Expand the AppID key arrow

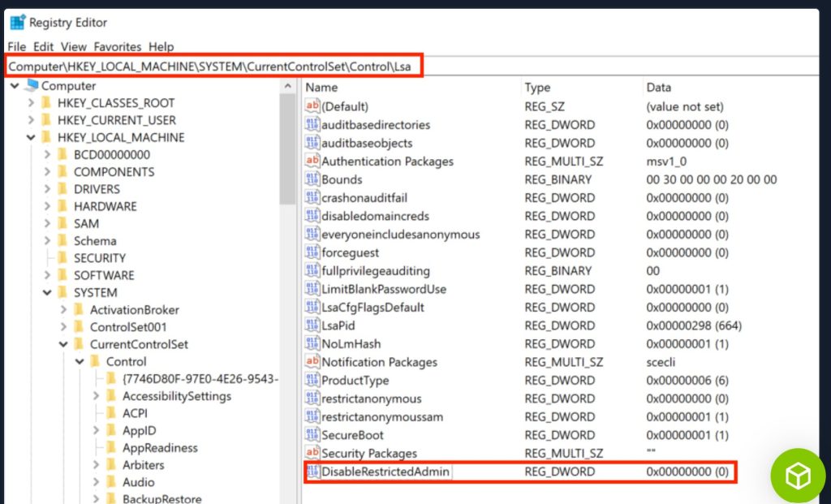click(x=96, y=430)
